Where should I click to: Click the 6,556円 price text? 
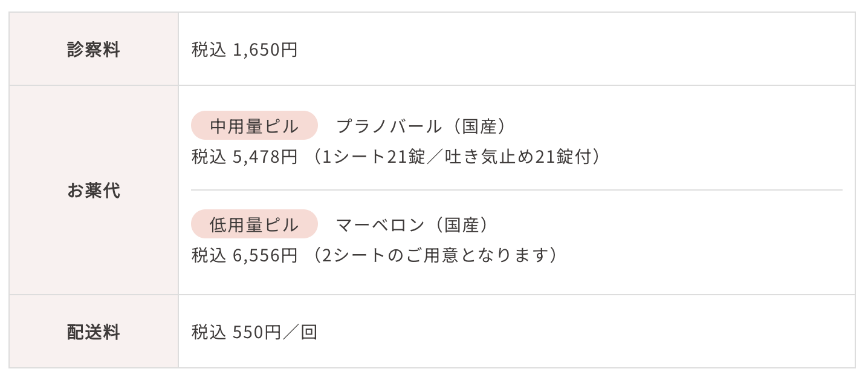click(265, 255)
